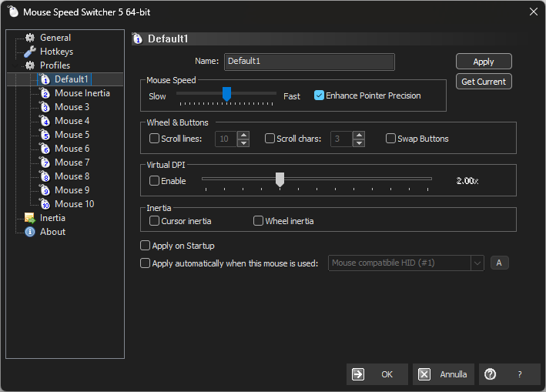Click the blue About info icon
This screenshot has height=392, width=546.
[x=30, y=232]
